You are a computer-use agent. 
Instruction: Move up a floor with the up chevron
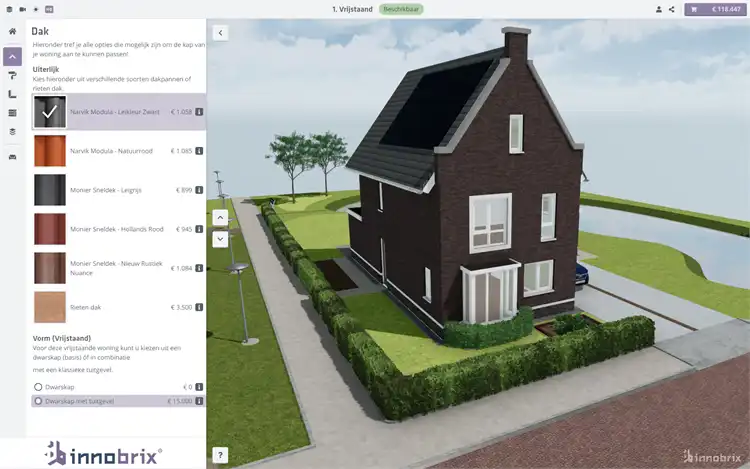[220, 218]
